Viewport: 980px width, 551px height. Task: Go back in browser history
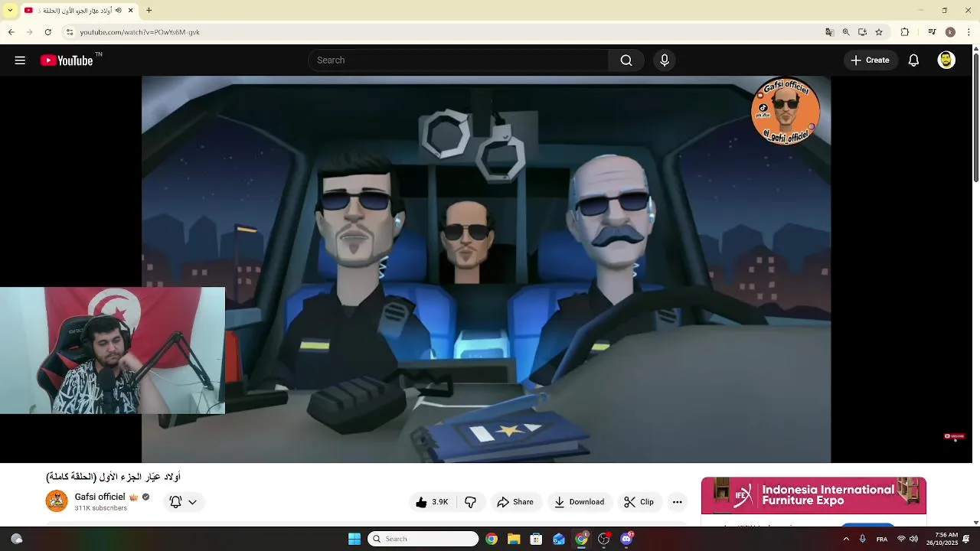11,32
